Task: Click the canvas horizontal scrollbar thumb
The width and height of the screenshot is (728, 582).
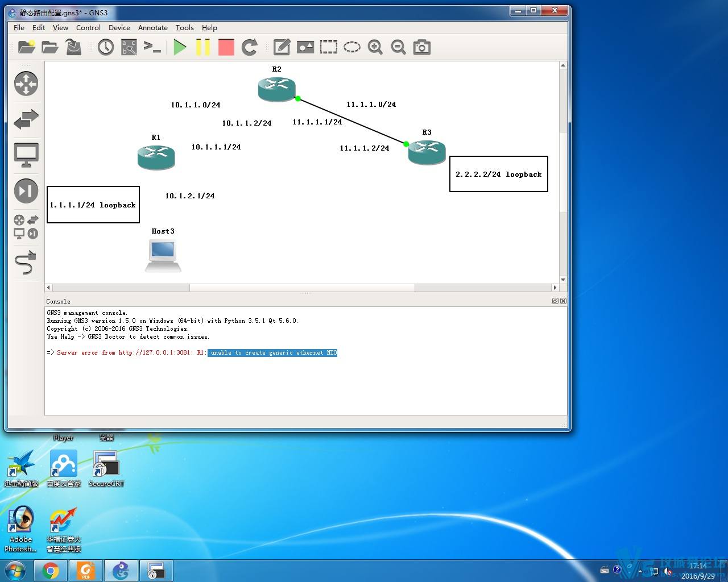Action: pyautogui.click(x=302, y=288)
